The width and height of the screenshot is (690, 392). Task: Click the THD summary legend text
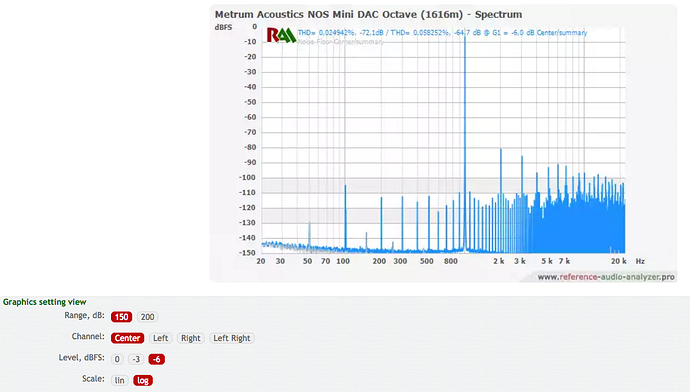[442, 33]
